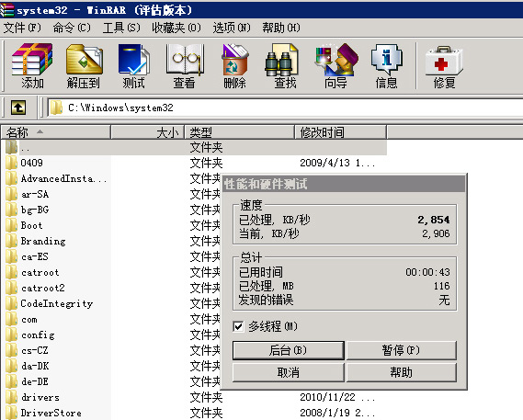This screenshot has height=420, width=523.
Task: Open the Favorites (收藏夹) menu
Action: point(176,28)
